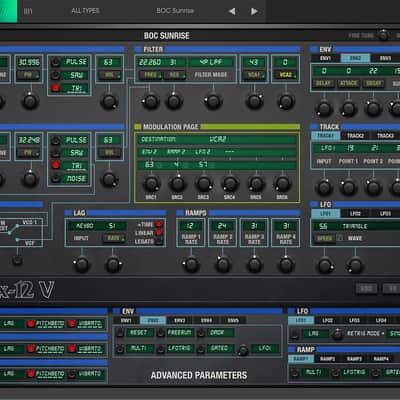This screenshot has height=400, width=400.
Task: Toggle the Lag Legato button
Action: pos(159,241)
